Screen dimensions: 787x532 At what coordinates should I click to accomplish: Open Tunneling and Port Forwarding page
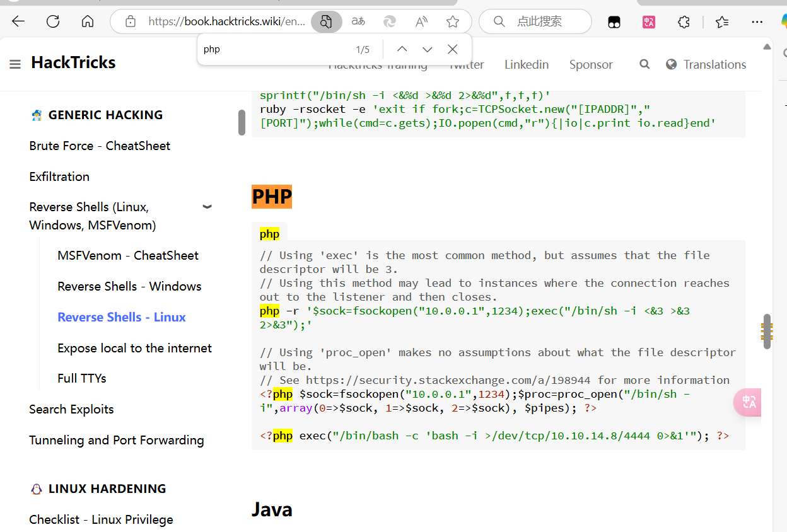[117, 440]
